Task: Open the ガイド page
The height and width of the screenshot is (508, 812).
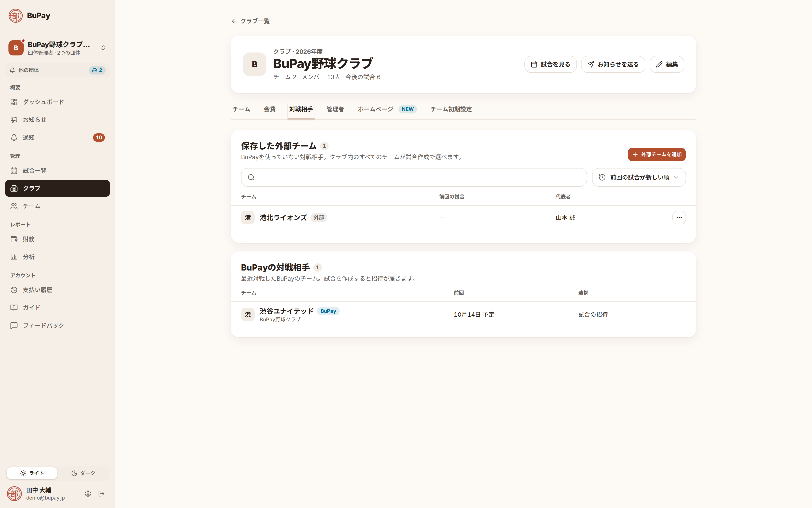Action: (x=57, y=308)
